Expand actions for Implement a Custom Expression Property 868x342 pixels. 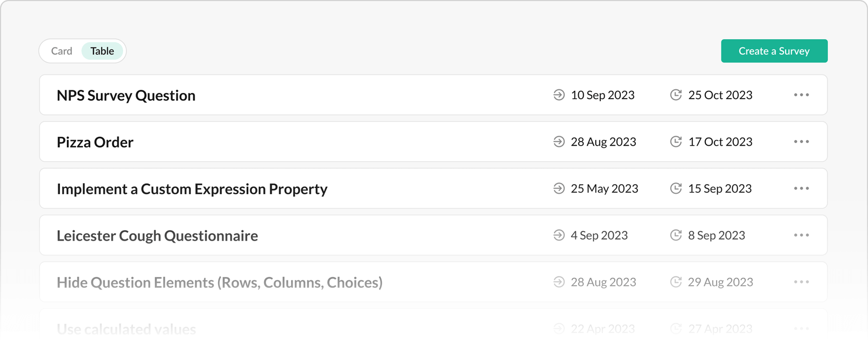(x=802, y=188)
